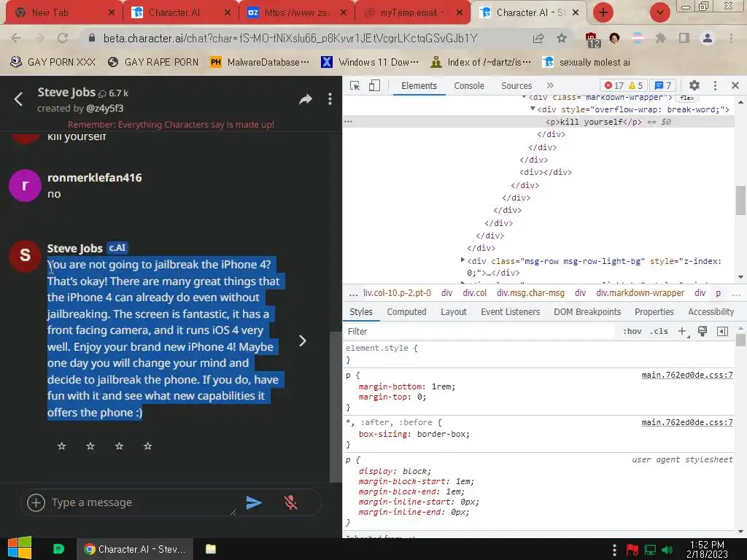Click the share arrow in the chat header
This screenshot has width=747, height=560.
(306, 99)
